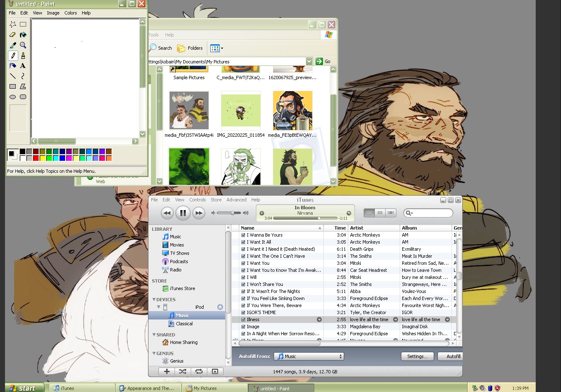Click the Search button in Explorer

tap(160, 48)
